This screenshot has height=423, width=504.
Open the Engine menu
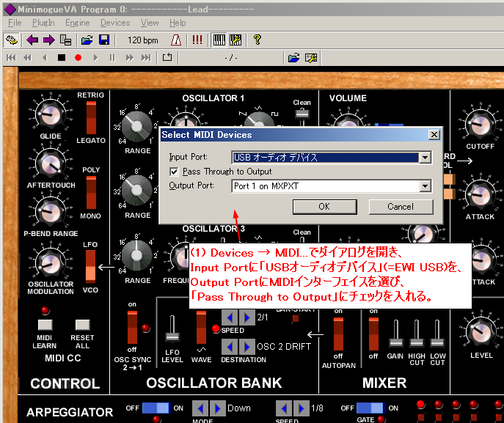(x=78, y=23)
